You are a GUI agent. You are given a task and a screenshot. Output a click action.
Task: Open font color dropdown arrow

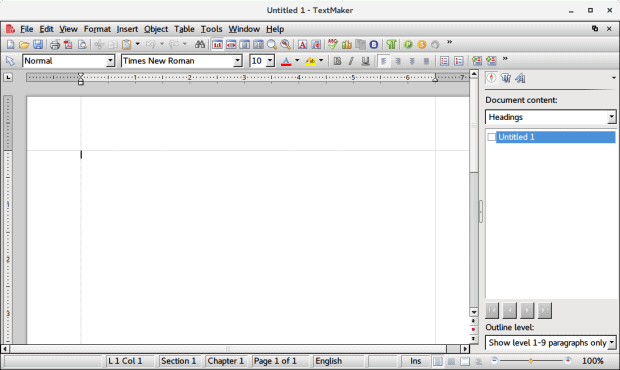coord(297,60)
